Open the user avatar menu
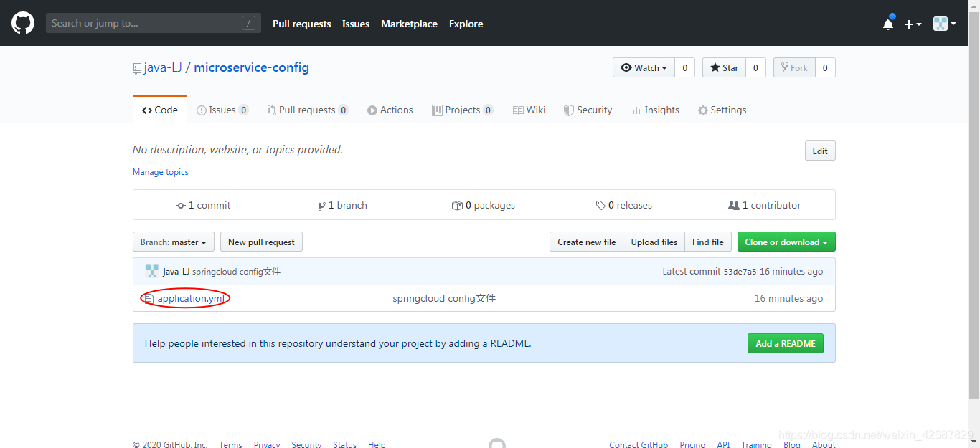This screenshot has width=980, height=448. (x=944, y=24)
